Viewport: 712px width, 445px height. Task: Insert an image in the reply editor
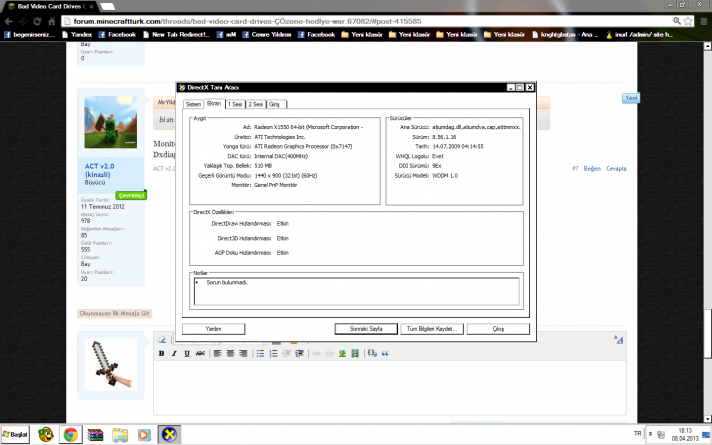[x=342, y=353]
